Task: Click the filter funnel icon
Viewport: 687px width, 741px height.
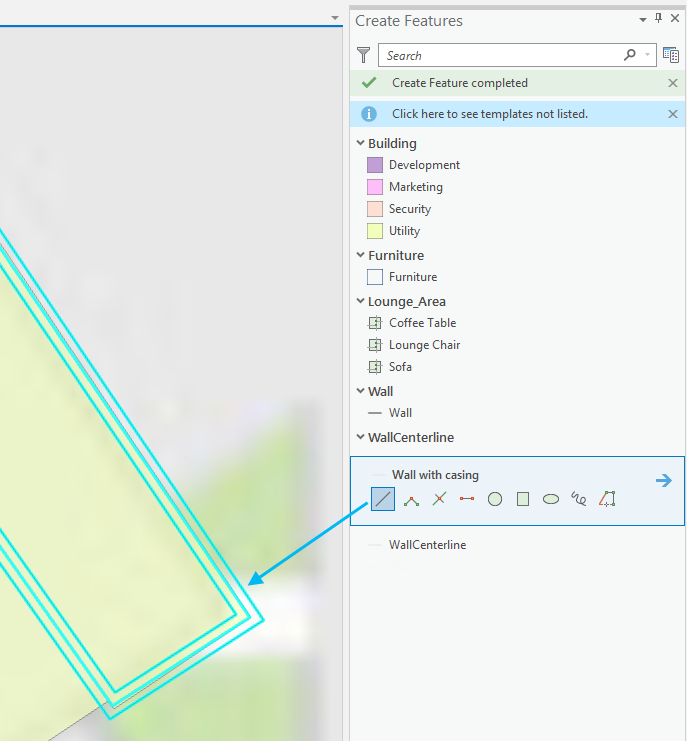Action: (x=363, y=55)
